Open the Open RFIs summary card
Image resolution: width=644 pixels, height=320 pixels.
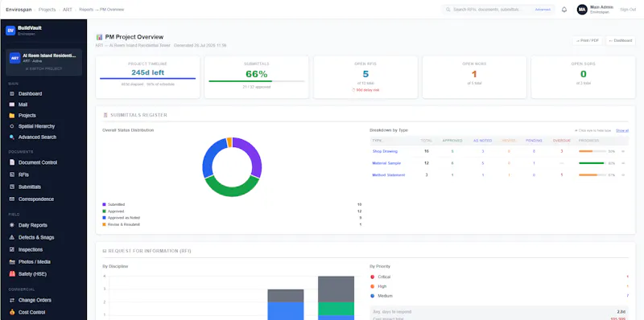(365, 77)
